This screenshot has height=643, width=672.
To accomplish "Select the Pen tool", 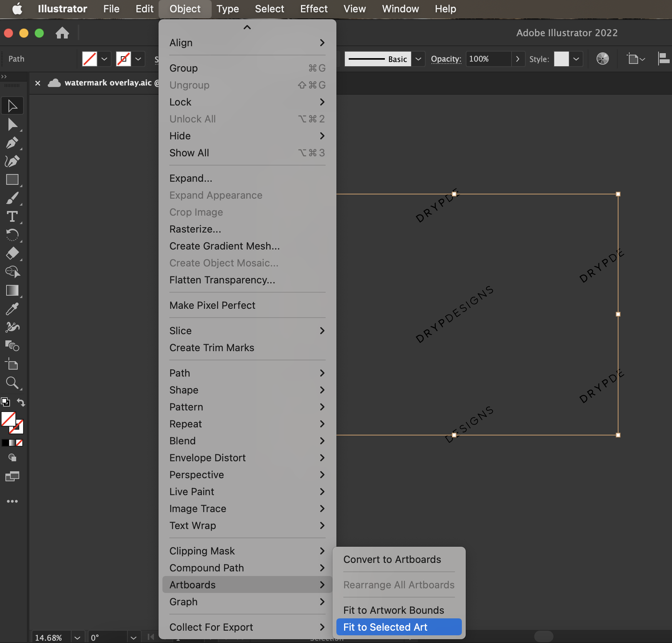I will 12,143.
